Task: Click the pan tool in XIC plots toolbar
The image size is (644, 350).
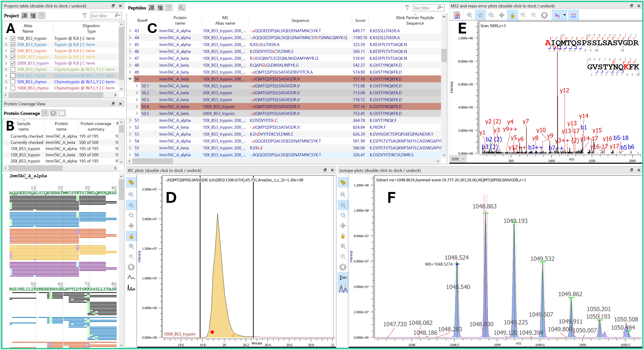Action: click(x=131, y=226)
